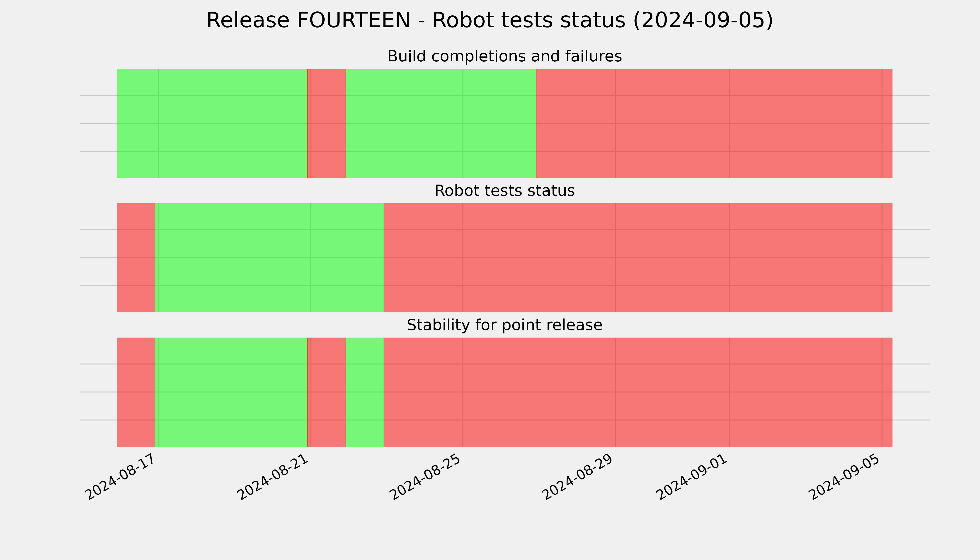The image size is (980, 560).
Task: Click the chart title Release FOURTEEN
Action: coord(490,20)
